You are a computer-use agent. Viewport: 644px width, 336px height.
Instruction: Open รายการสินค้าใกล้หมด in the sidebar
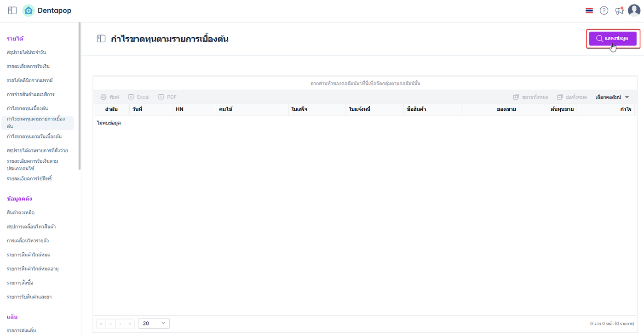tap(29, 255)
